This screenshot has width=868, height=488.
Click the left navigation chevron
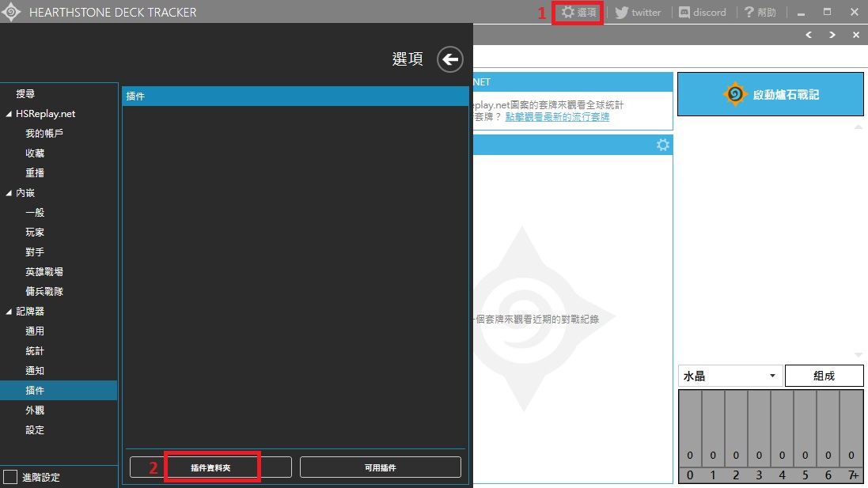pos(808,35)
